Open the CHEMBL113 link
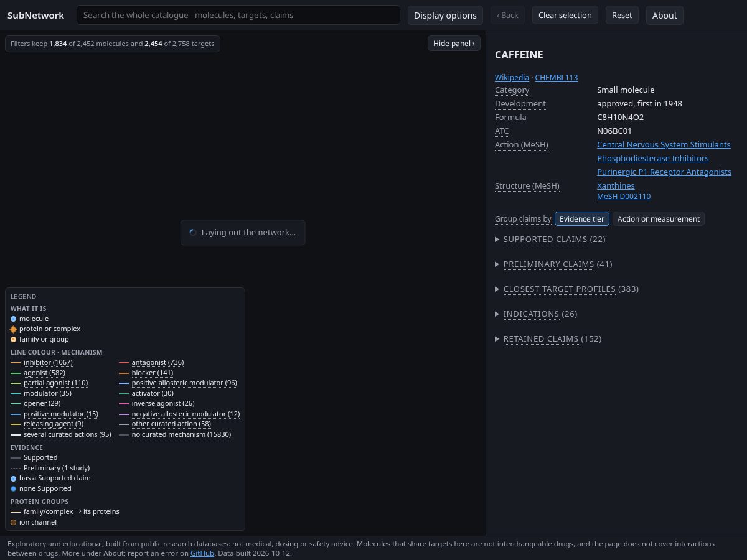Viewport: 747px width, 560px height. 557,78
